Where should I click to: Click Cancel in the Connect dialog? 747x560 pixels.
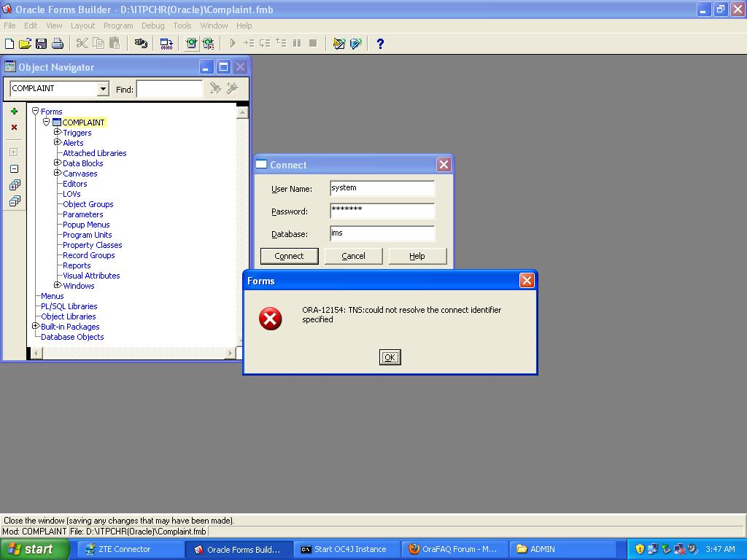coord(353,256)
